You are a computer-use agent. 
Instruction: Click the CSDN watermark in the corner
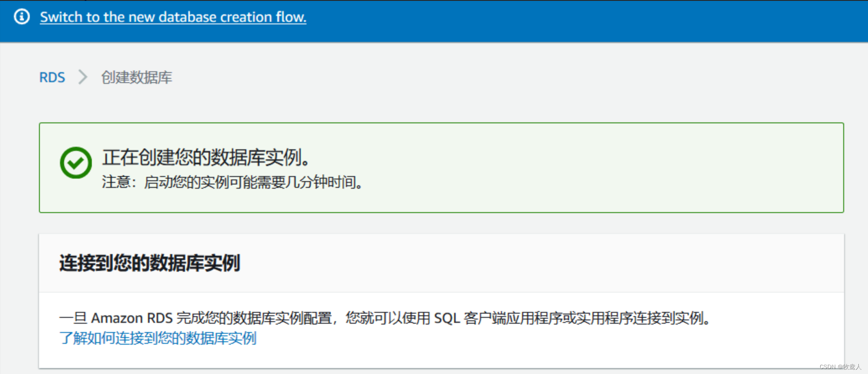(840, 367)
